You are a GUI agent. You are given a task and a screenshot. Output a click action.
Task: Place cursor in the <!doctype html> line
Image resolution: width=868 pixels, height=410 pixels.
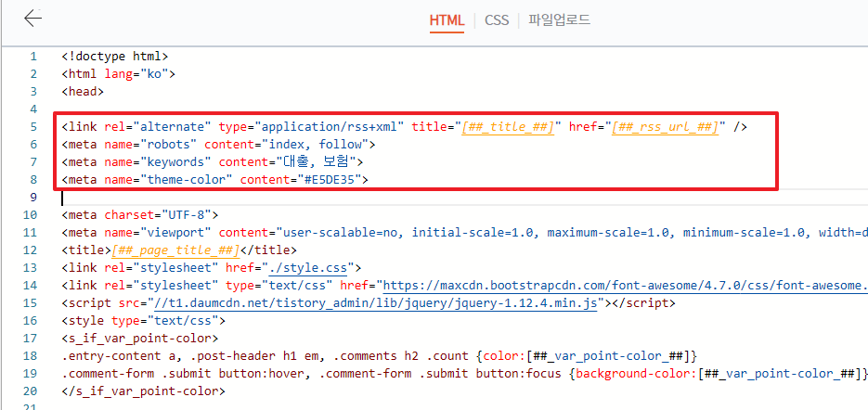click(114, 57)
